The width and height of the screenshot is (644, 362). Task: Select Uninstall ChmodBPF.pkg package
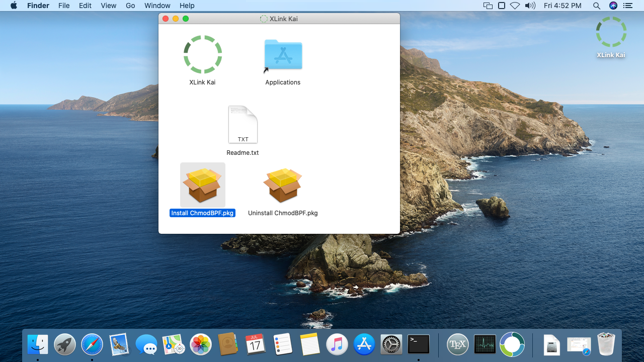pyautogui.click(x=283, y=185)
